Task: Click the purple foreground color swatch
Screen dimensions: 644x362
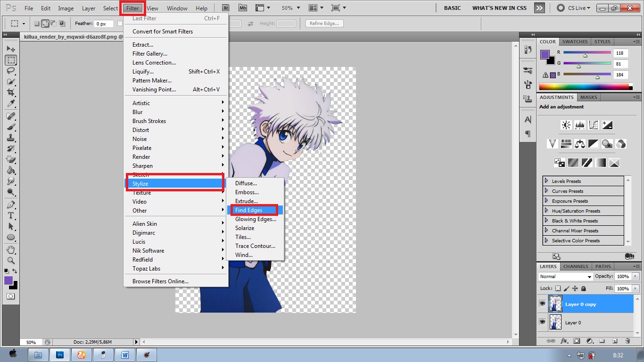Action: click(x=8, y=280)
